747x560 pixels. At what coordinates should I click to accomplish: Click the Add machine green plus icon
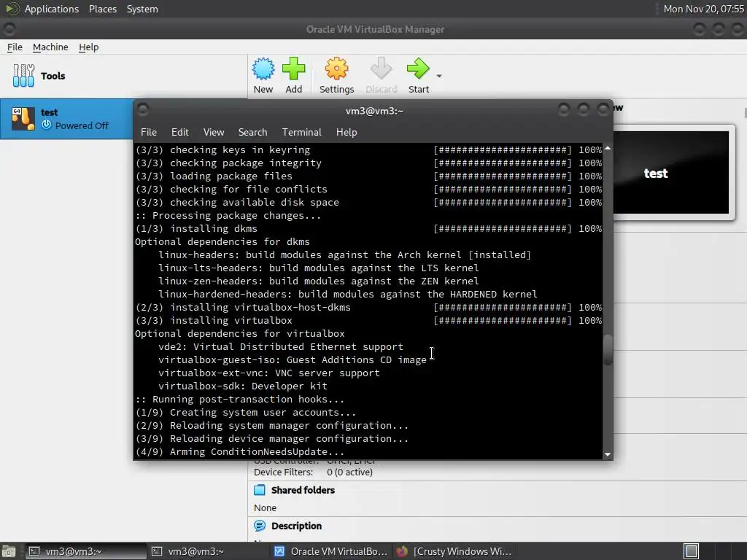coord(293,69)
